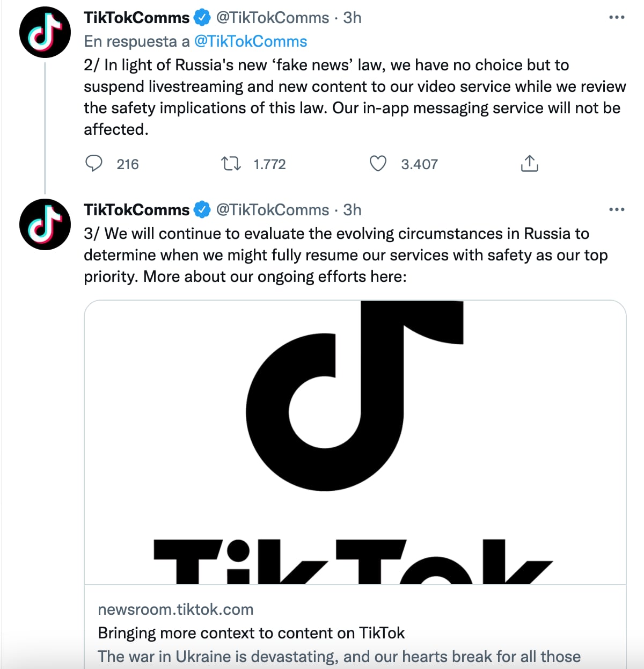Click the share icon on tweet 2/
This screenshot has height=669, width=644.
pyautogui.click(x=530, y=164)
